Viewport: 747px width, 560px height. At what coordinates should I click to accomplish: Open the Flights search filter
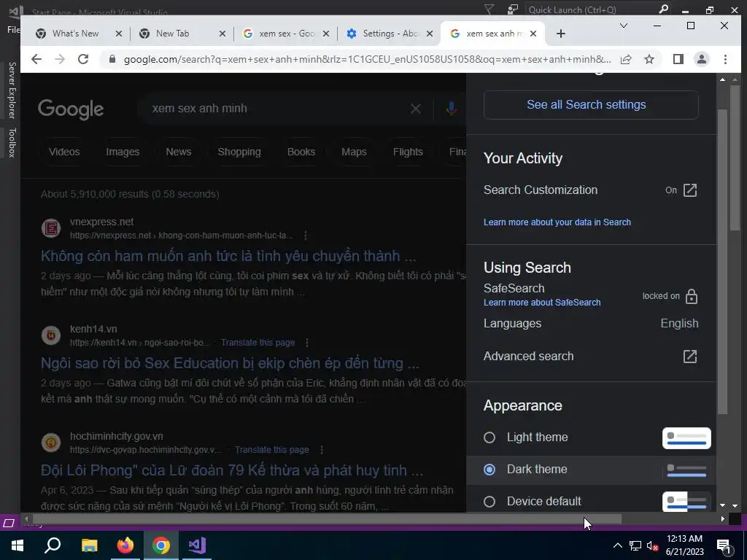[x=408, y=152]
